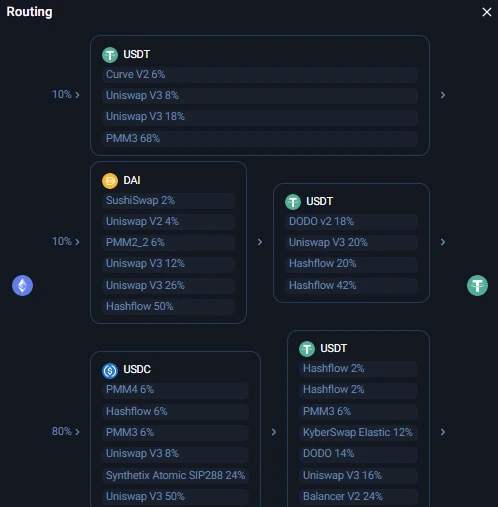The width and height of the screenshot is (498, 507).
Task: Close the Routing dialog
Action: point(487,12)
